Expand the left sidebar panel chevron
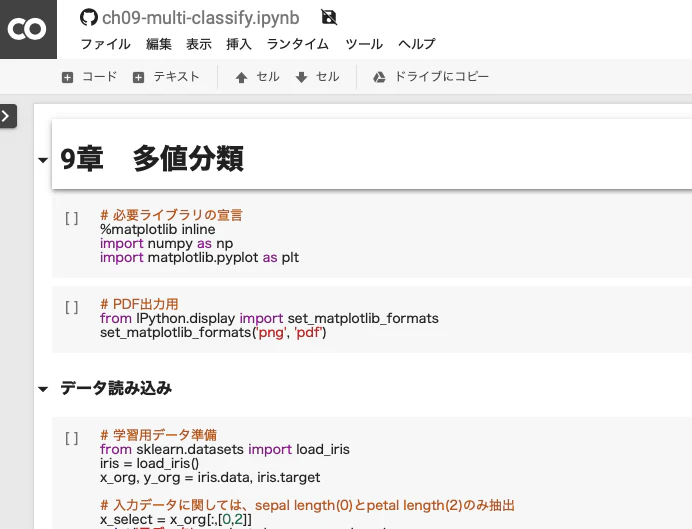 [x=8, y=116]
